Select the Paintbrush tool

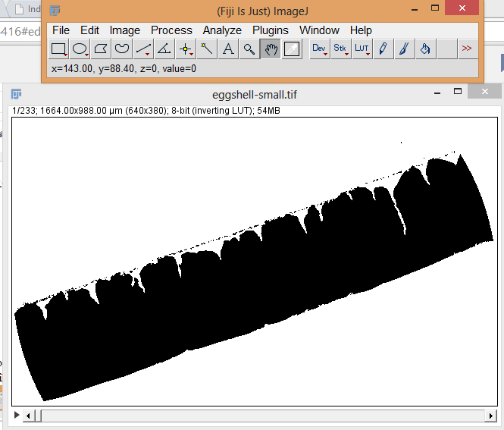[x=405, y=49]
